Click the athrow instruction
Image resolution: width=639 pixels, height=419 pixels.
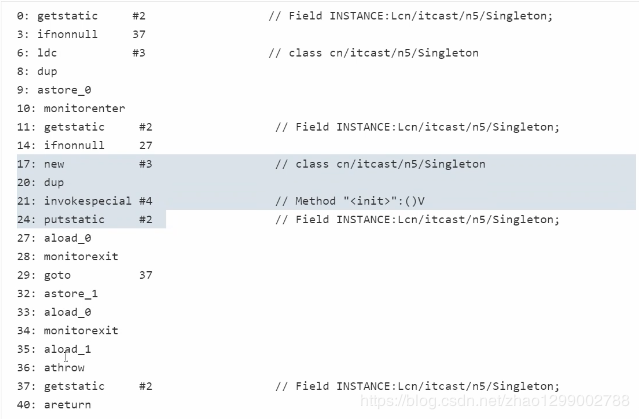pos(51,368)
